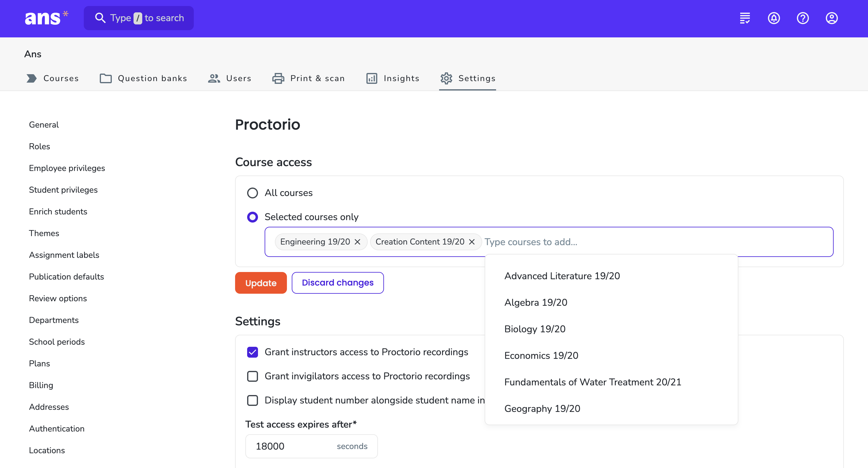Open General settings in sidebar
This screenshot has height=468, width=868.
[44, 125]
